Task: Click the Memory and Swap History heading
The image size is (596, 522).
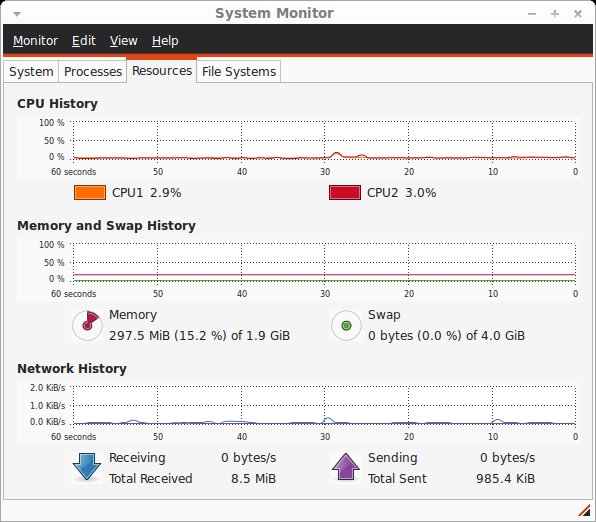Action: [106, 225]
